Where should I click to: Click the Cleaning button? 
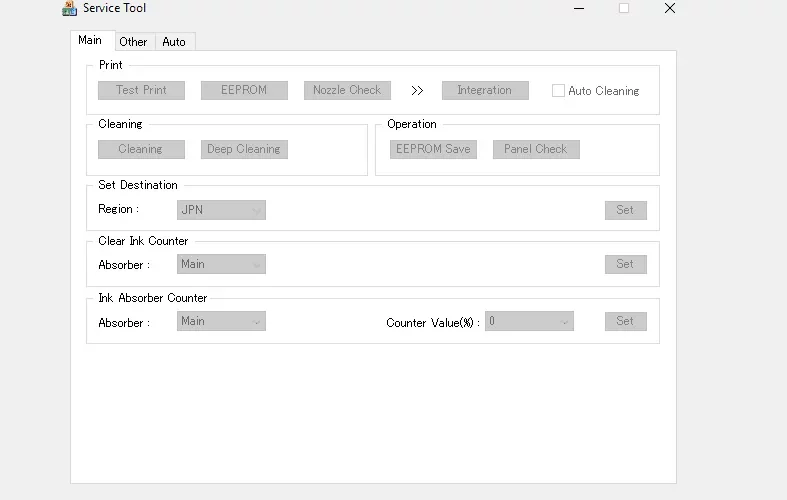pyautogui.click(x=142, y=149)
